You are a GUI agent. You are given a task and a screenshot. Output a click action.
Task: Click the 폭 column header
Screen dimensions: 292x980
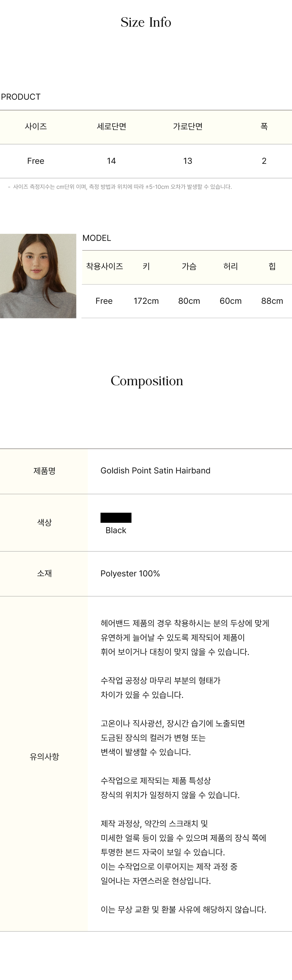[264, 126]
